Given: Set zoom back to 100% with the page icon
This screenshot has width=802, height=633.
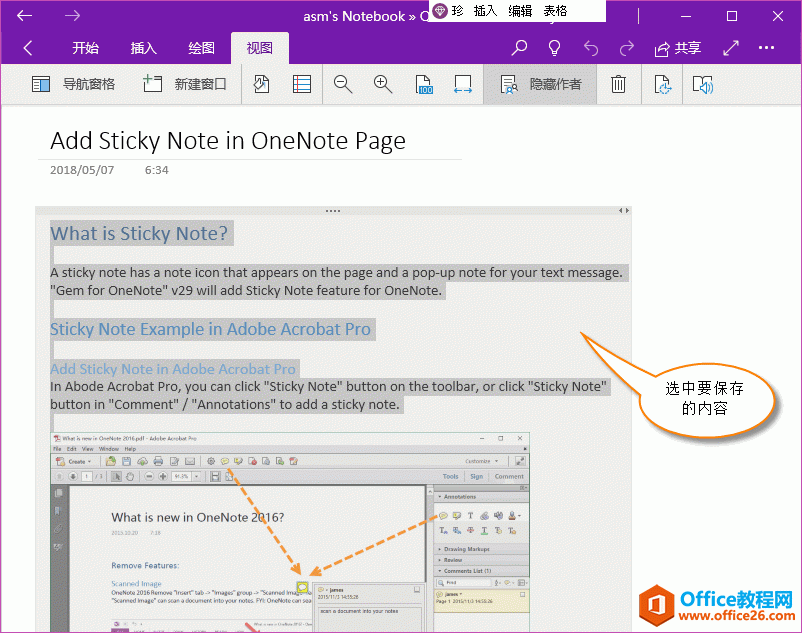Looking at the screenshot, I should point(424,84).
